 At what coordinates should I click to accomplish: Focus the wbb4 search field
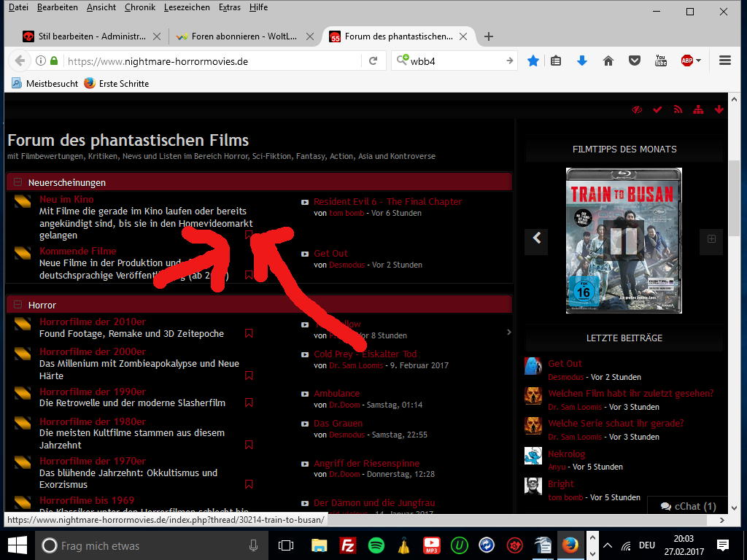click(456, 61)
